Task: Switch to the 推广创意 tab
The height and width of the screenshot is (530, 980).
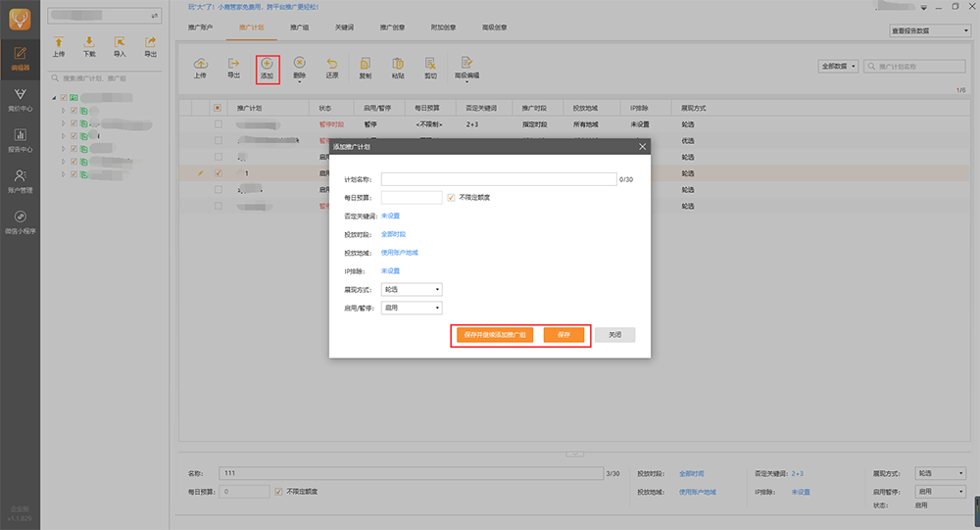Action: pos(392,27)
